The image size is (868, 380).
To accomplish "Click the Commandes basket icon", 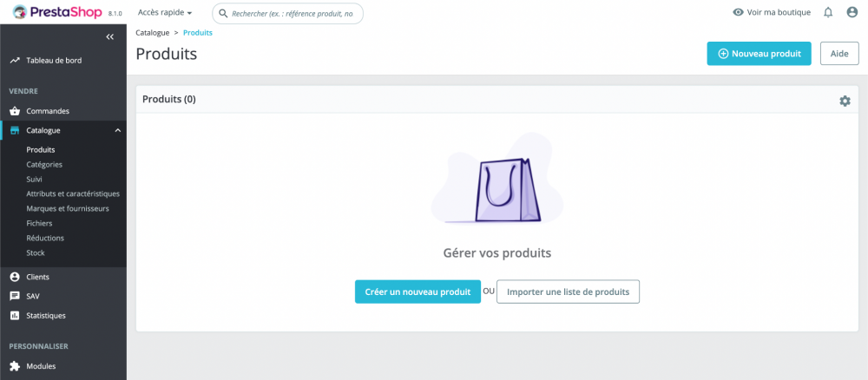I will [15, 111].
